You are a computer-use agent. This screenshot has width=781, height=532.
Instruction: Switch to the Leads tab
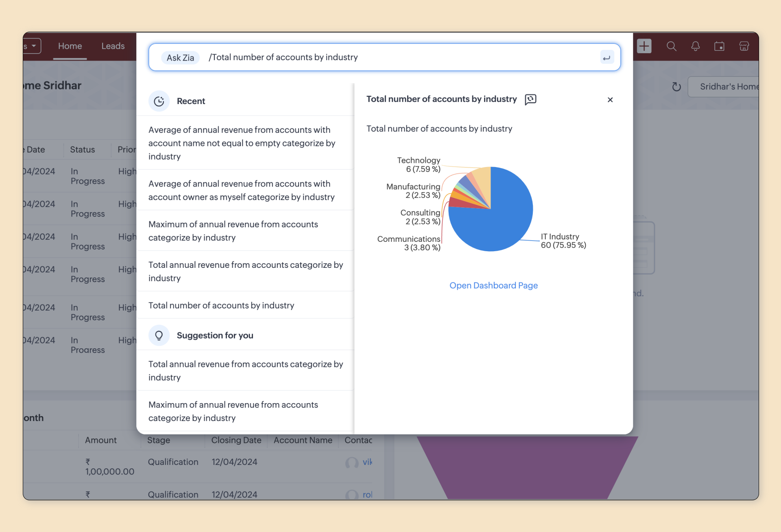click(x=113, y=46)
